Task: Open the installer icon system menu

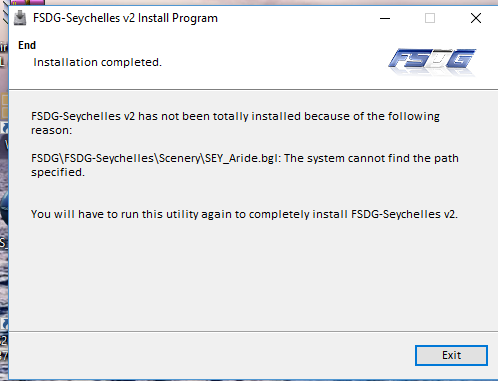Action: (20, 18)
